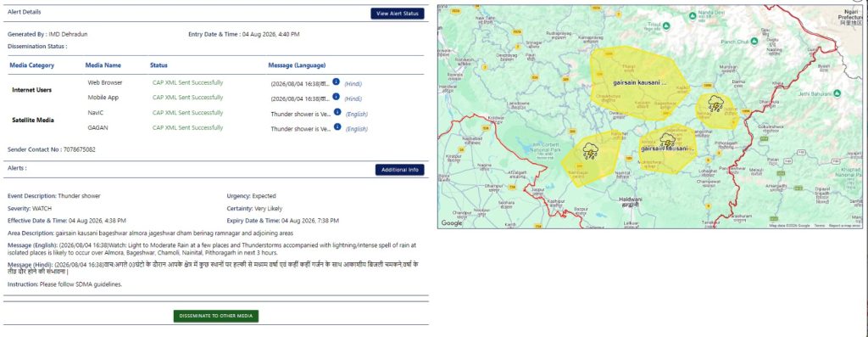Open the map Terms link

(x=820, y=226)
